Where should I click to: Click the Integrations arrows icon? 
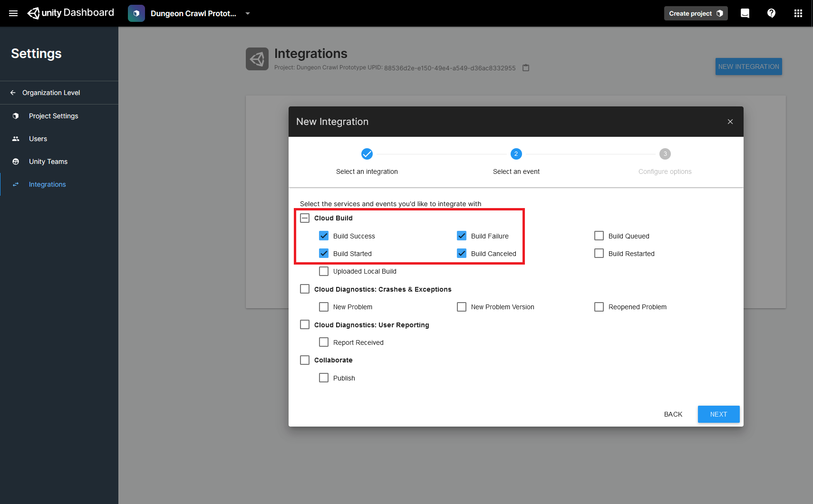click(16, 184)
